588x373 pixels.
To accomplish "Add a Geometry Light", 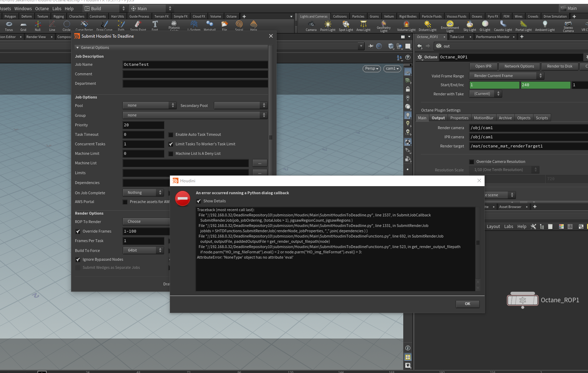I will click(x=384, y=26).
